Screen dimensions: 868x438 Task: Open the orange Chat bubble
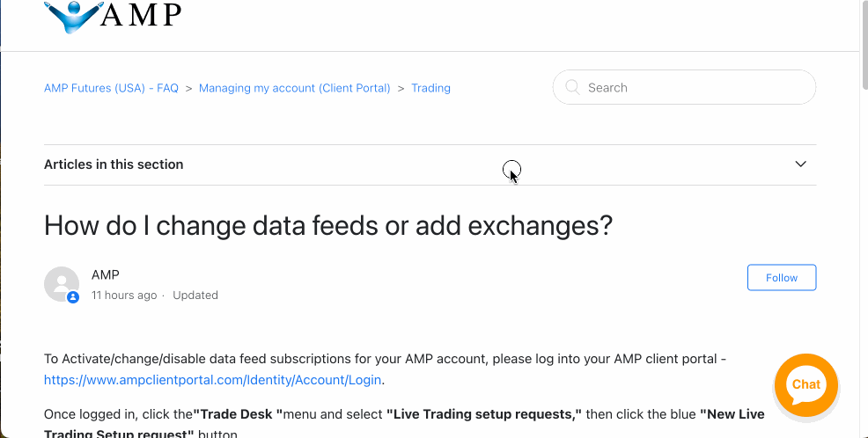tap(806, 385)
